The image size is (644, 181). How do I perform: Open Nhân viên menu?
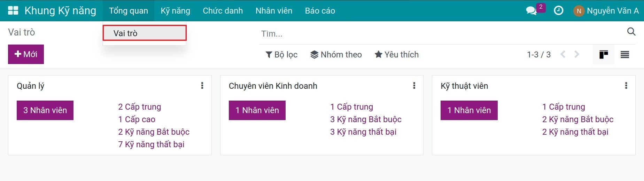click(x=274, y=11)
